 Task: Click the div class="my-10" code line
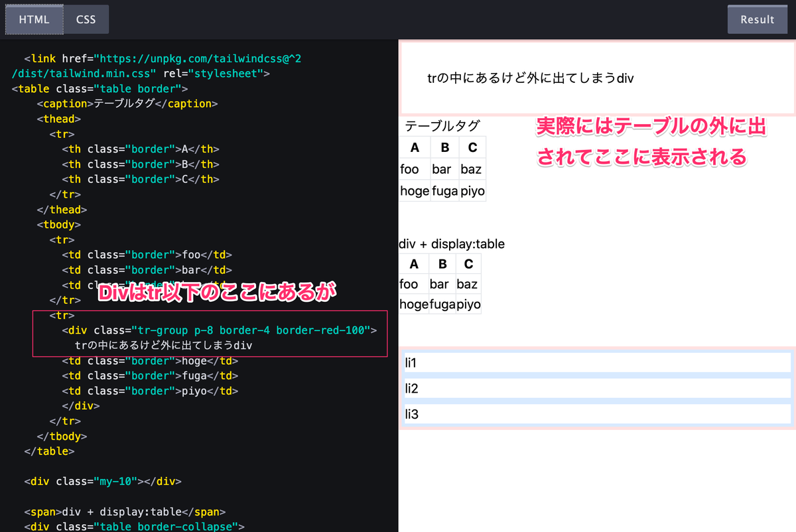point(102,482)
